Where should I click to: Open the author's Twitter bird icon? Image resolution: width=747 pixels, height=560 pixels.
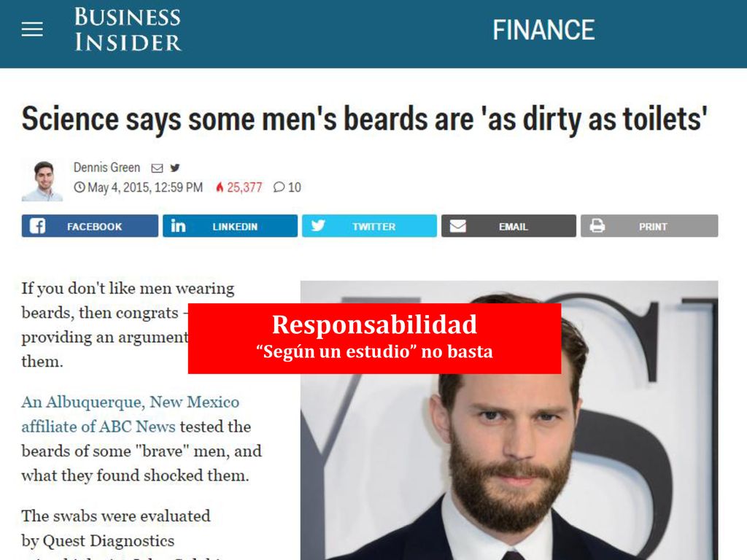click(175, 168)
